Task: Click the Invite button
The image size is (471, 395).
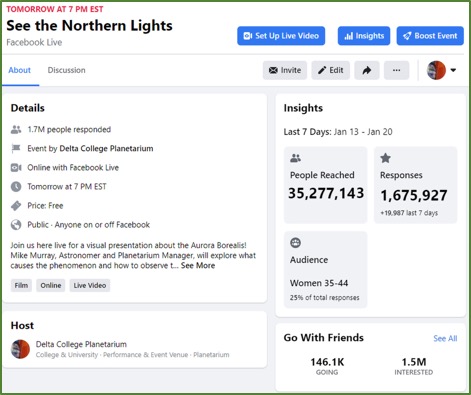Action: tap(285, 70)
